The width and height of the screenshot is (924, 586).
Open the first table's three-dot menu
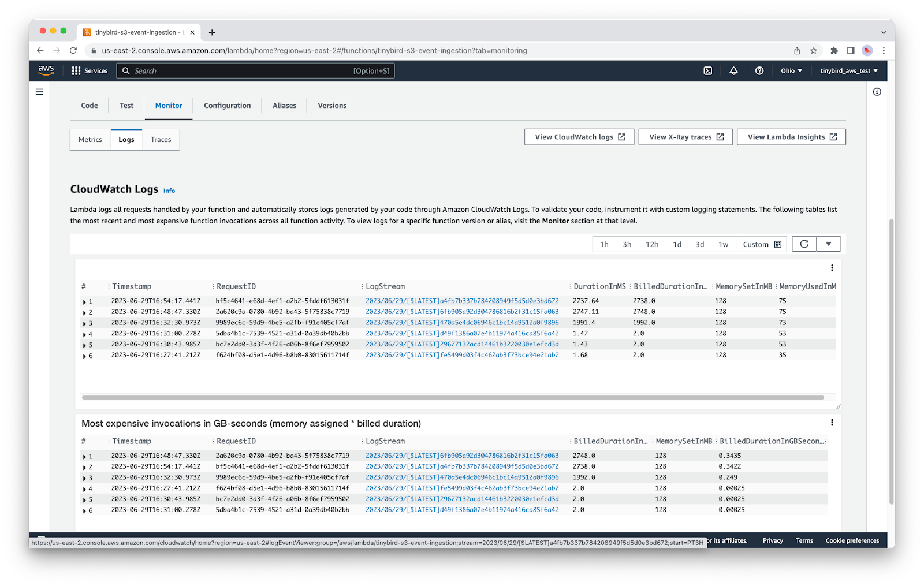click(832, 268)
